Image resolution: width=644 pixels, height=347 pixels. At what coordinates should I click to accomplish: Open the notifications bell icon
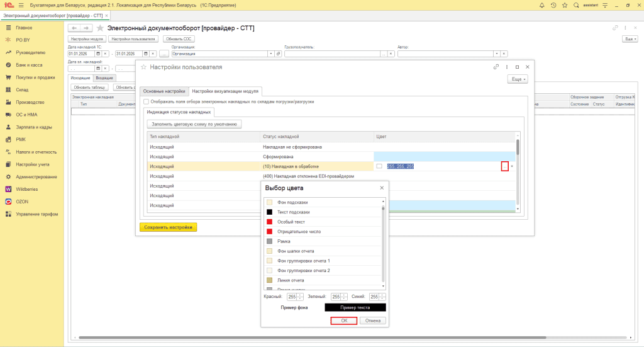tap(542, 5)
